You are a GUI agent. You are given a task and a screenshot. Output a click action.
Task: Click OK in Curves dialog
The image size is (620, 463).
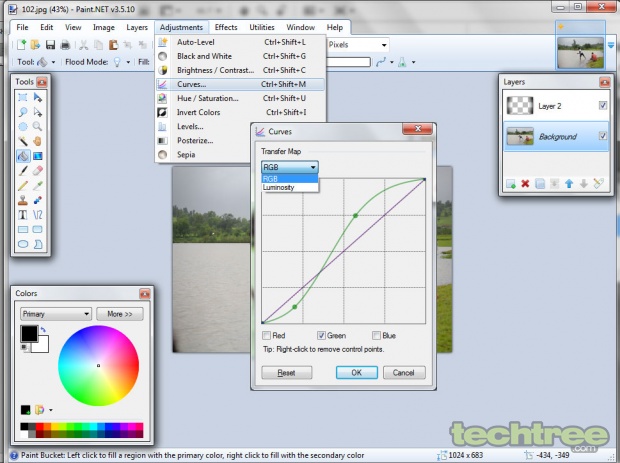[x=357, y=372]
